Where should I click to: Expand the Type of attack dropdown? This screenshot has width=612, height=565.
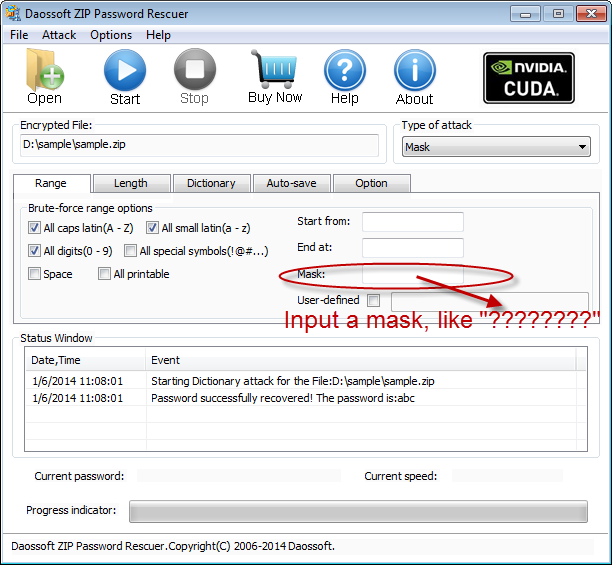pyautogui.click(x=496, y=147)
